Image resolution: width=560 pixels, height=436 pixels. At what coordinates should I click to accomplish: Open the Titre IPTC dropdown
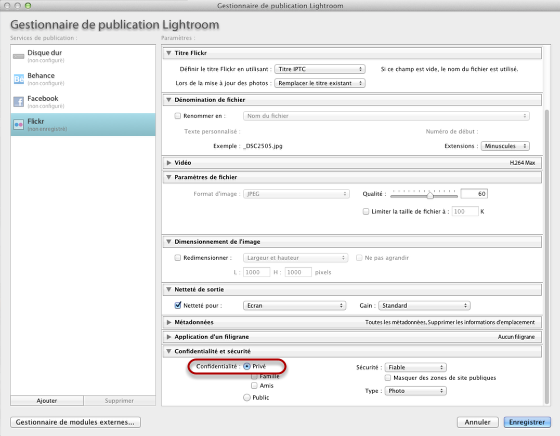point(320,69)
